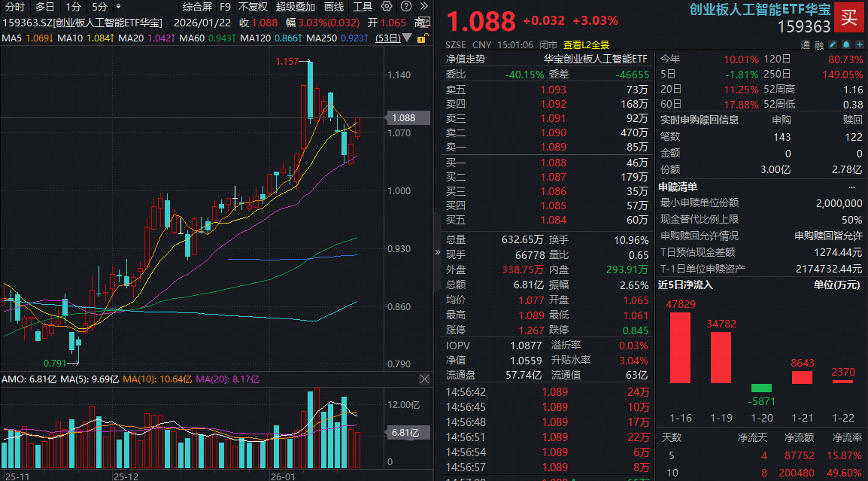This screenshot has height=481, width=868.
Task: Open the 工具 tools entry in the toolbar
Action: [361, 7]
